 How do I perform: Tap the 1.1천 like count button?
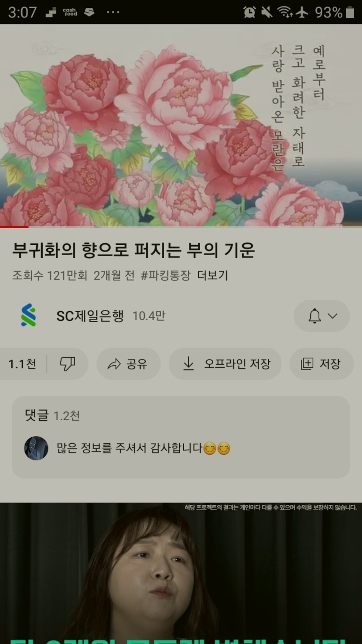[23, 364]
